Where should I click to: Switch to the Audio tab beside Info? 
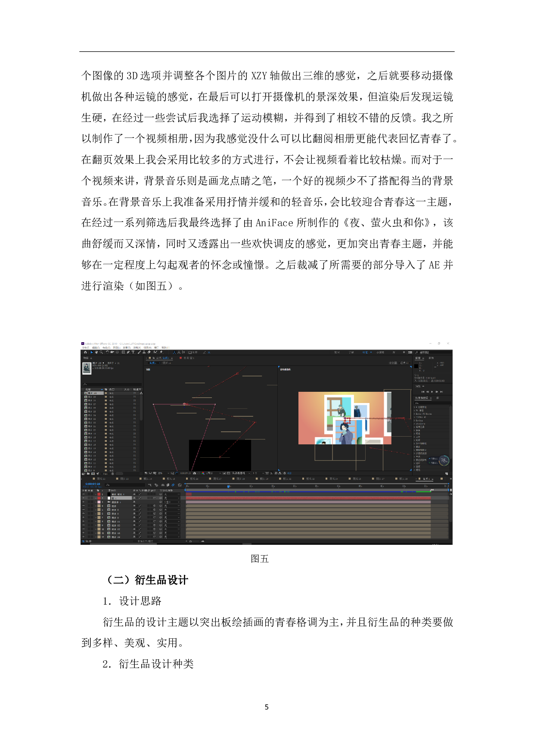click(431, 358)
